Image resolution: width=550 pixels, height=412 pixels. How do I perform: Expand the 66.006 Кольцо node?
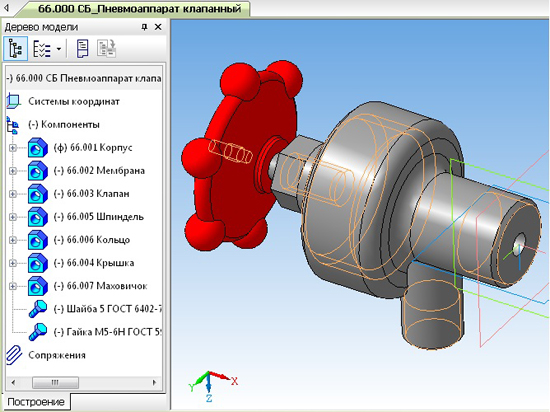click(x=13, y=240)
